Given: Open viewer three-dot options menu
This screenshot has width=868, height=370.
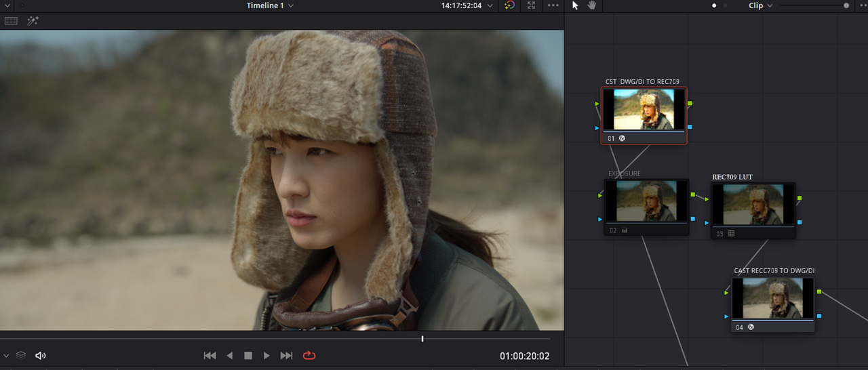Looking at the screenshot, I should (x=553, y=5).
